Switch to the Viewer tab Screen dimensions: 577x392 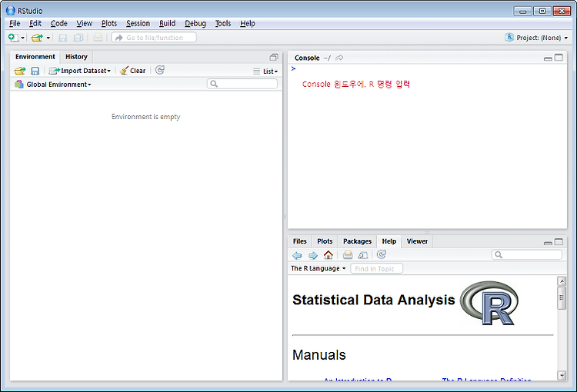tap(417, 241)
